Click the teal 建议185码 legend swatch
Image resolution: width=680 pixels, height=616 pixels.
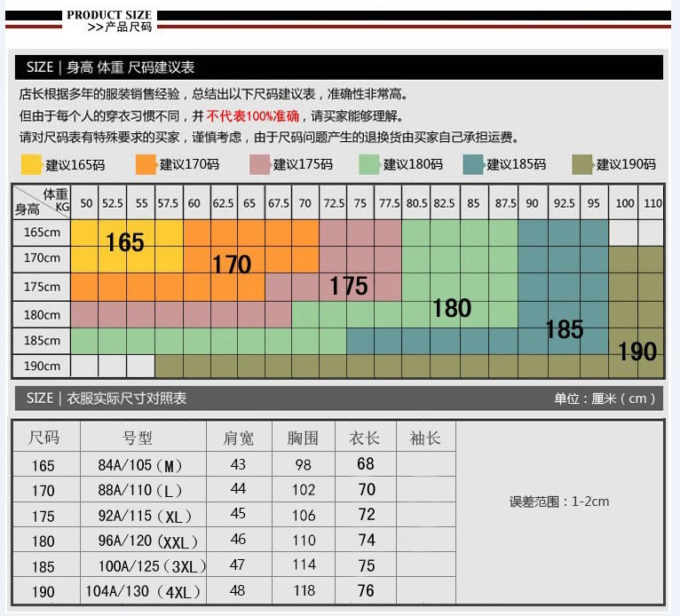[x=473, y=164]
